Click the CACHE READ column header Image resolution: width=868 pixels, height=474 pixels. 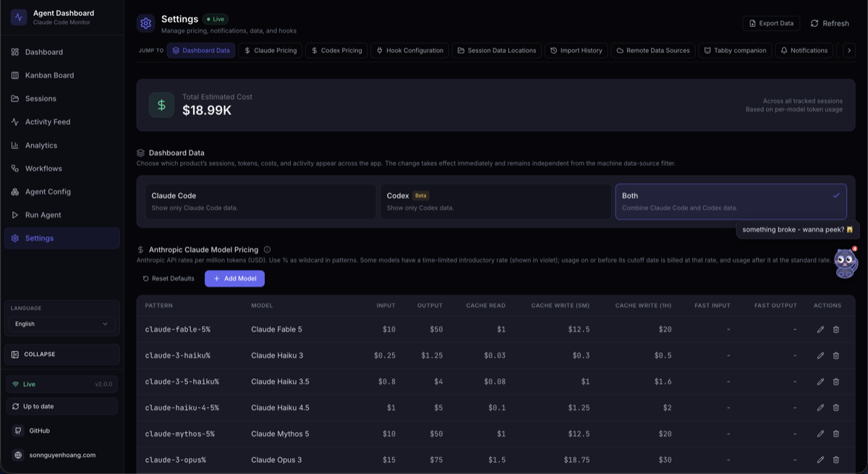click(x=485, y=305)
